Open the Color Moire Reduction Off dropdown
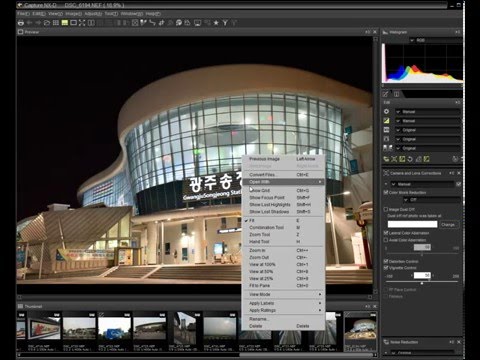The height and width of the screenshot is (360, 480). (432, 200)
